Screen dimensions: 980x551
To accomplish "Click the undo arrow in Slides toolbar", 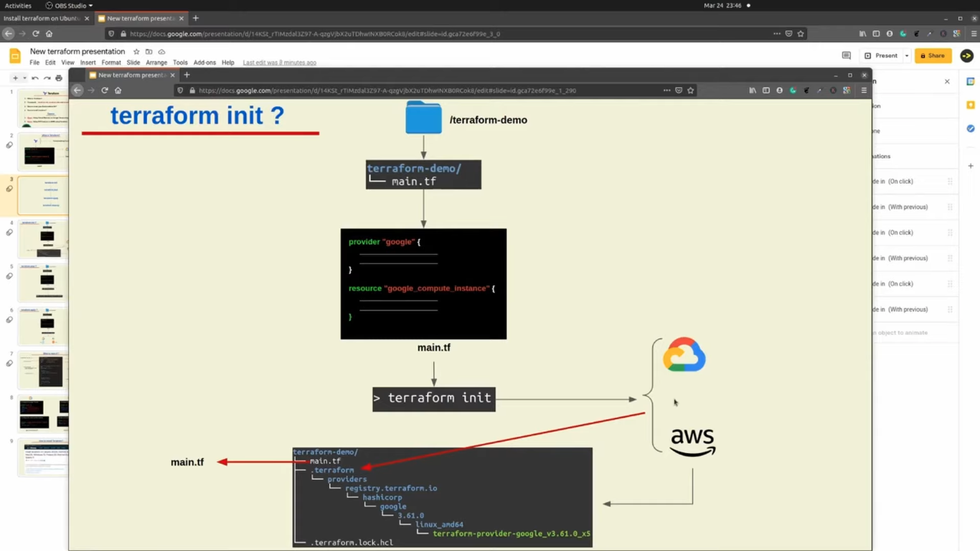I will click(x=34, y=78).
